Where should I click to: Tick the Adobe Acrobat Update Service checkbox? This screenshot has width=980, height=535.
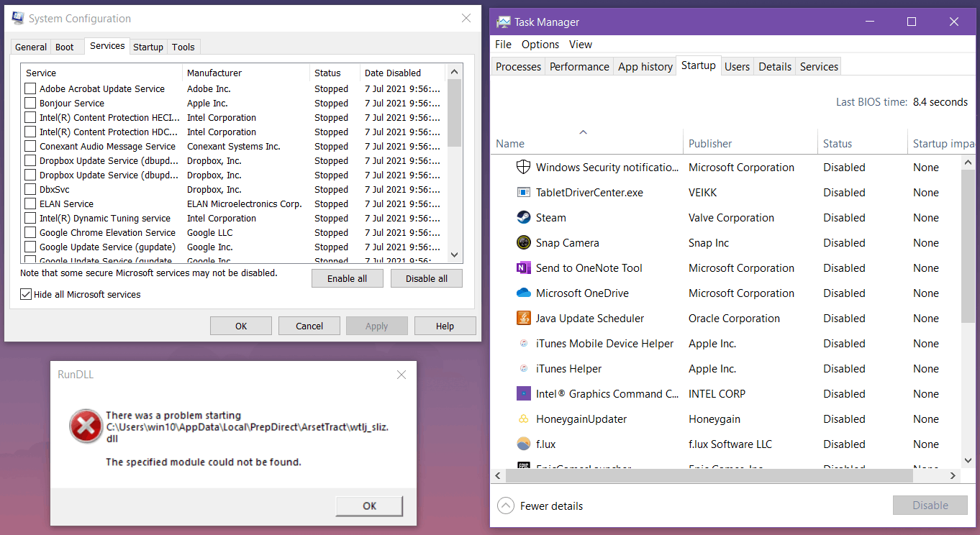[30, 88]
